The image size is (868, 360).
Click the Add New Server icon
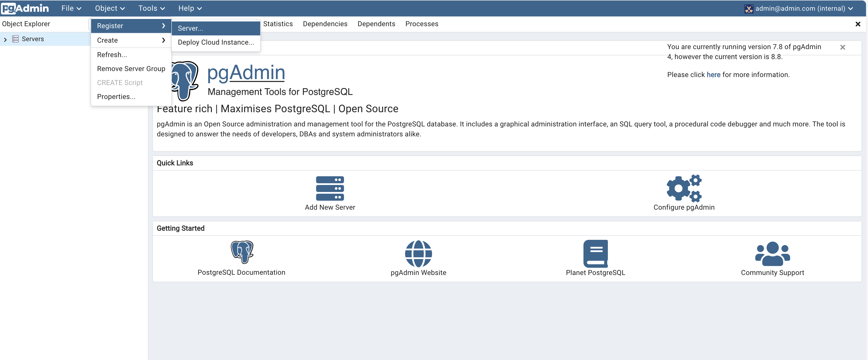[329, 188]
